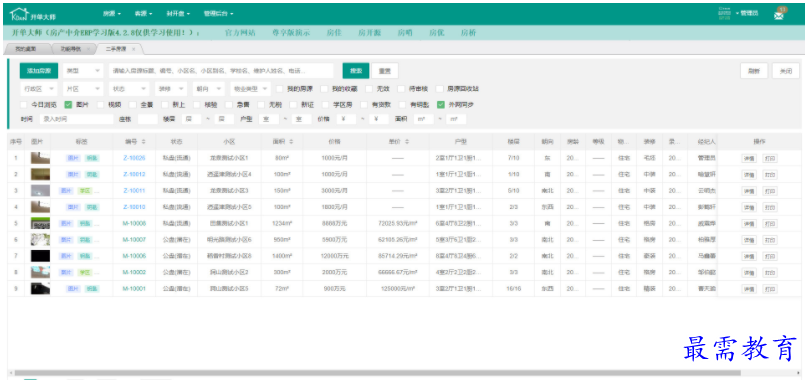805x380 pixels.
Task: Click 打印 for the M-10001 row
Action: point(770,289)
